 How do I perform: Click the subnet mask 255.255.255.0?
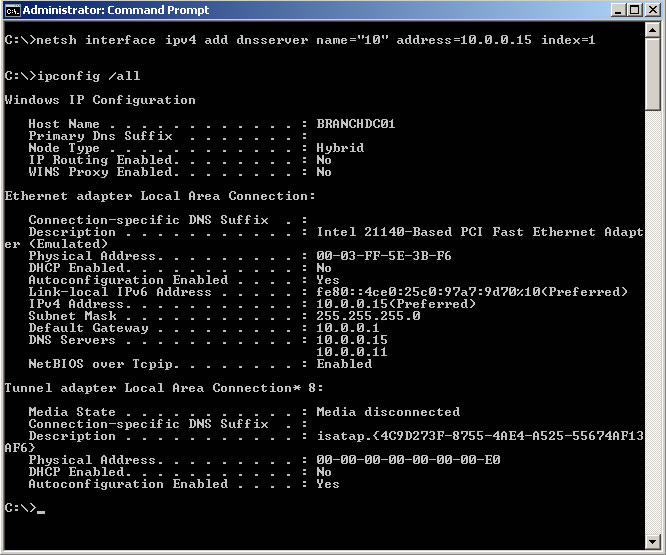pos(368,316)
